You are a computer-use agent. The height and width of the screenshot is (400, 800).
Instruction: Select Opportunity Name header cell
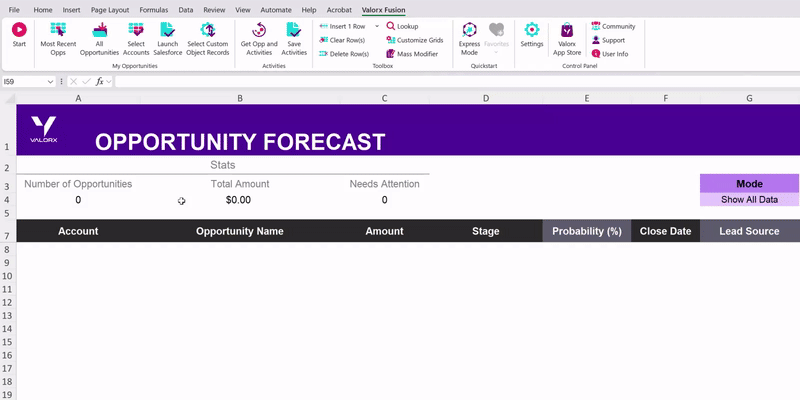240,231
